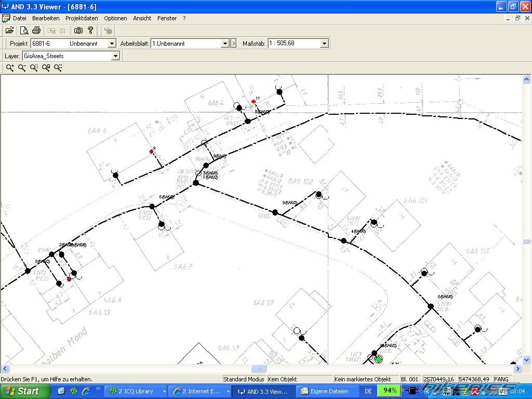The width and height of the screenshot is (532, 399).
Task: Click the disabled crossed box toolbar icon
Action: [62, 31]
